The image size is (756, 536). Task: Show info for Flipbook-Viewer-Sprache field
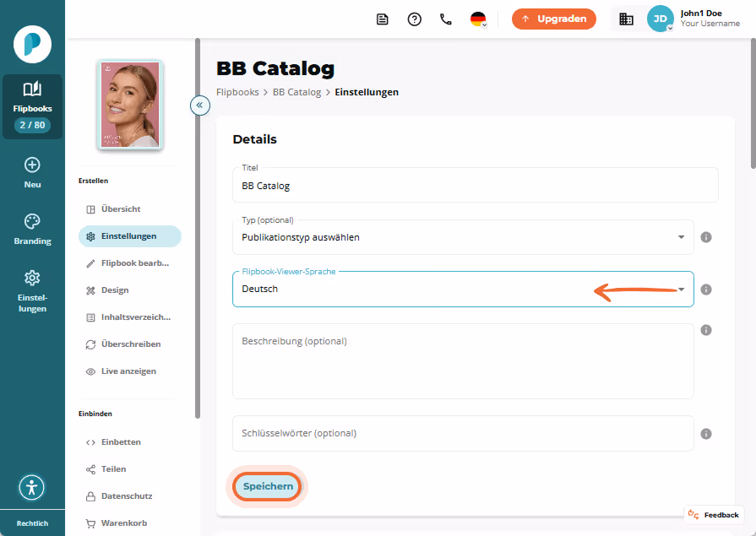coord(706,290)
